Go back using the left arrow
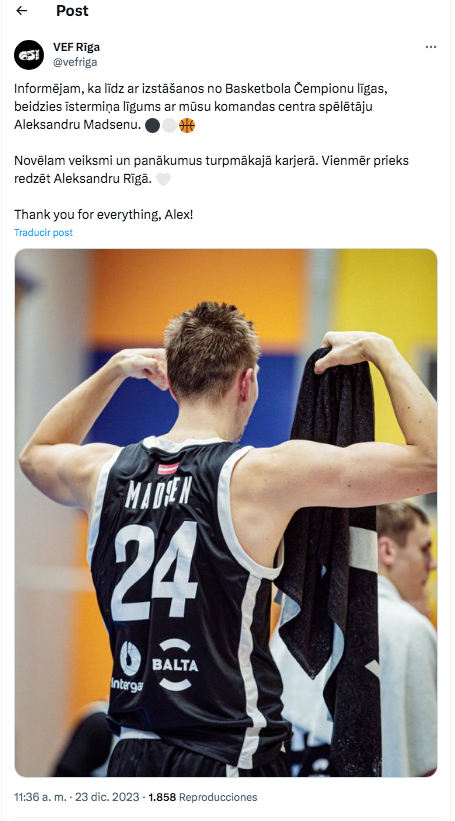Screen dimensions: 455x821 pos(21,11)
